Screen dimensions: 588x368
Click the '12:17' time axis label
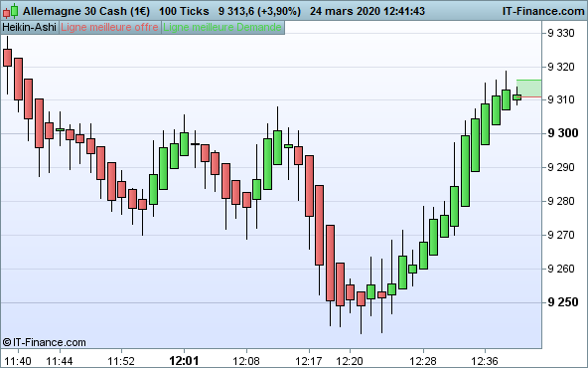(x=308, y=361)
